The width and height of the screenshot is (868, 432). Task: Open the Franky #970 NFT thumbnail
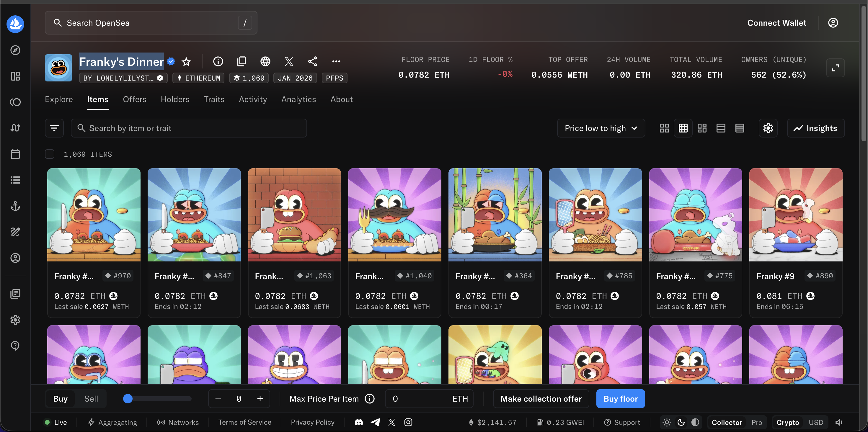[94, 215]
